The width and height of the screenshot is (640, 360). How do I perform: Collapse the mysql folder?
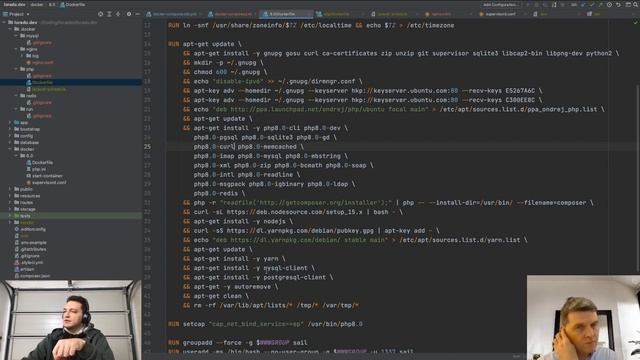pos(16,36)
